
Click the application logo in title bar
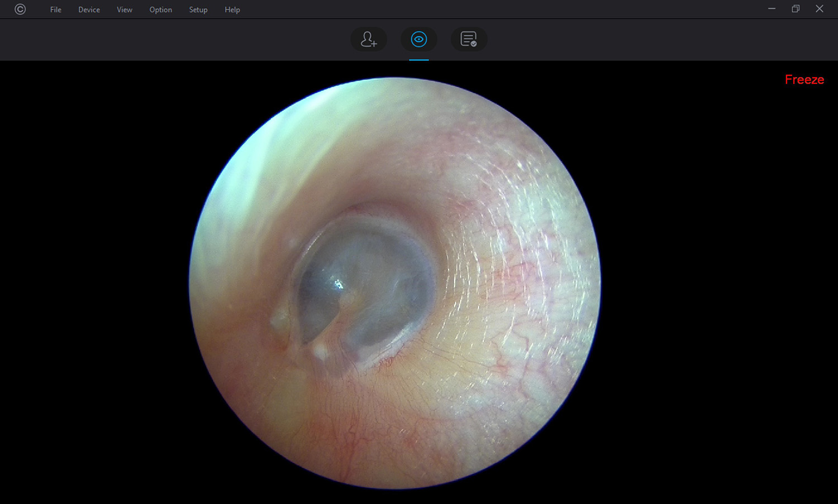20,9
